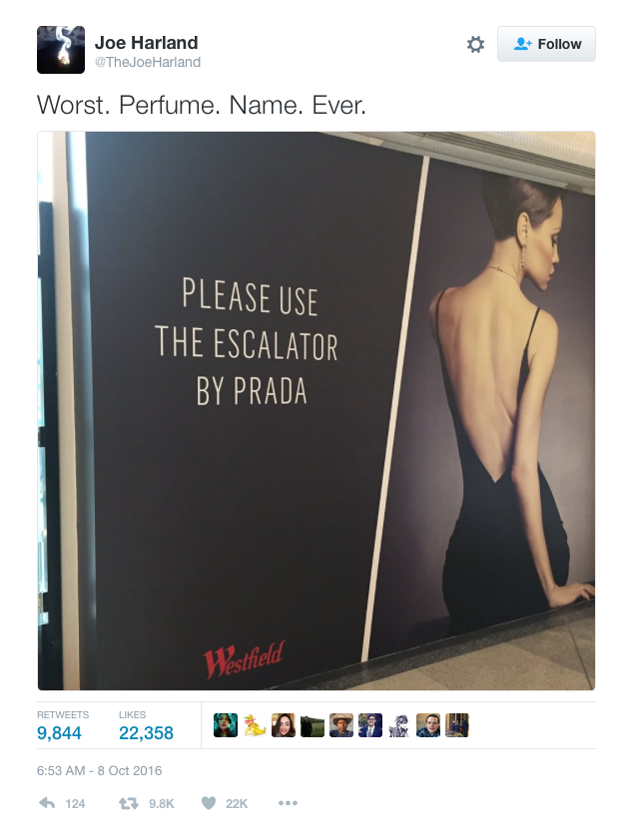
Task: Enlarge the Prada escalator photo
Action: pos(316,411)
